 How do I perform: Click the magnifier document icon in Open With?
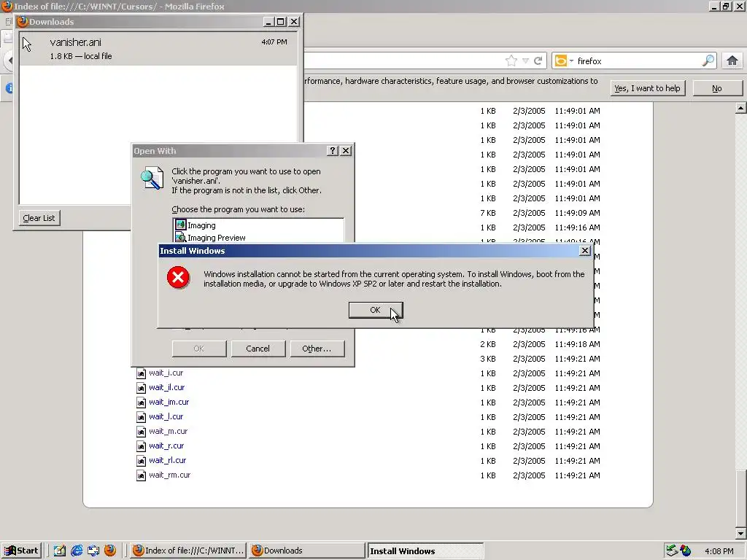point(152,179)
